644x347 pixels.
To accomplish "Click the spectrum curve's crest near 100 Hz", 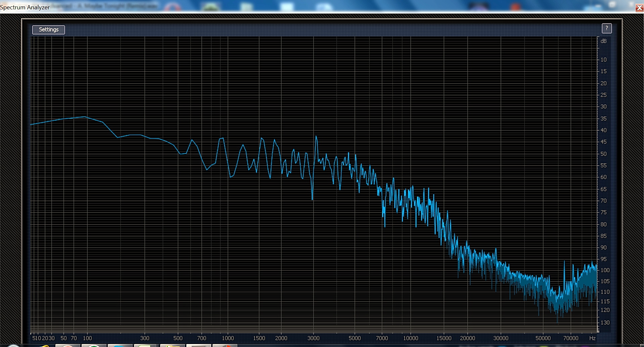I will (85, 117).
